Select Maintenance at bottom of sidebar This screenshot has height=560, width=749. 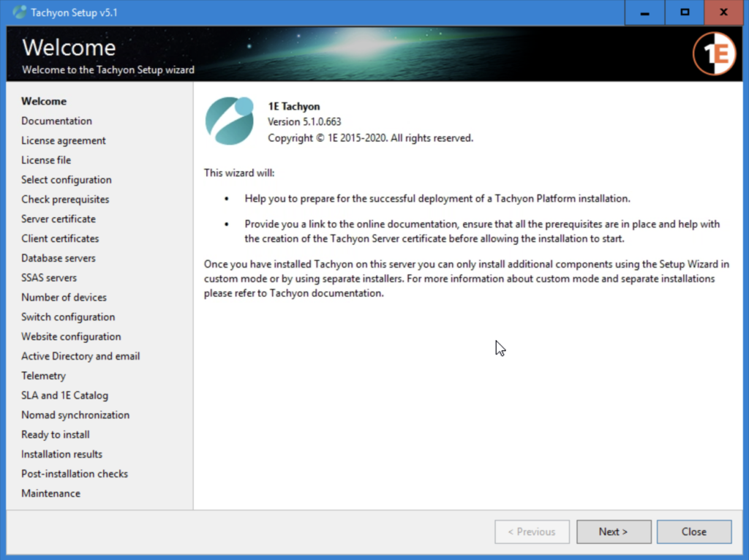click(x=50, y=493)
